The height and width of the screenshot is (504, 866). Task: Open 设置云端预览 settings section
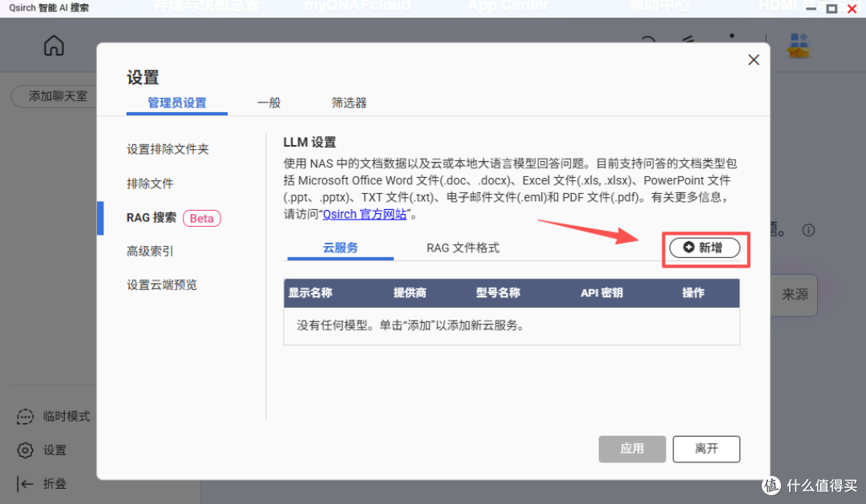(162, 284)
